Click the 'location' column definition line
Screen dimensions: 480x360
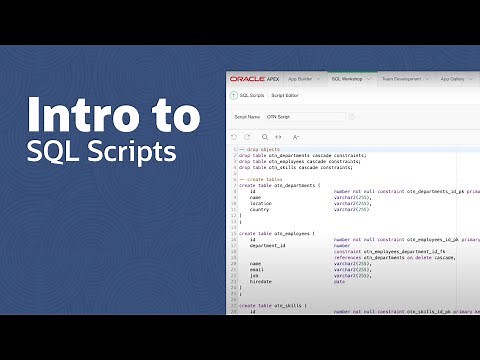click(311, 203)
